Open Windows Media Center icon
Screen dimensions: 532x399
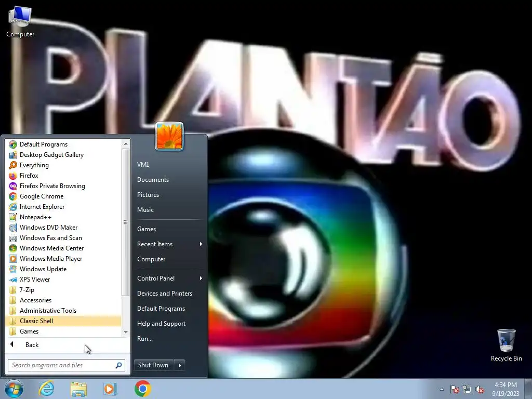click(x=13, y=248)
